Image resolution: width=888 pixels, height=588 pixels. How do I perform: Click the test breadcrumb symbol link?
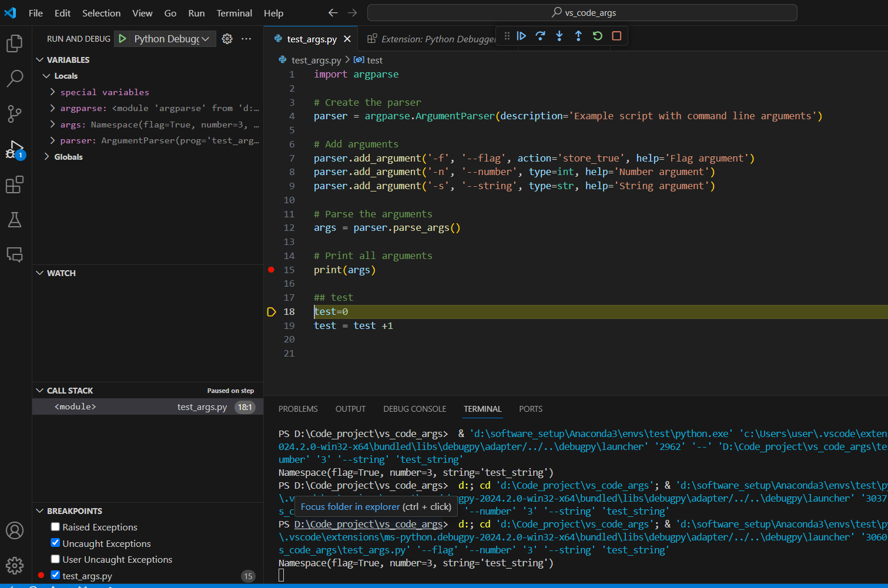374,60
